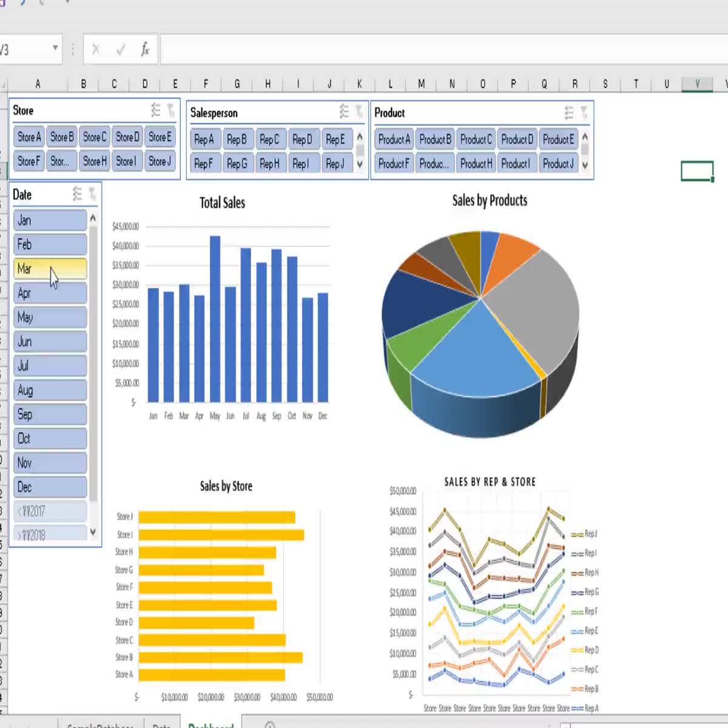
Task: Select Rep G in the Salesperson slicer
Action: (x=237, y=164)
